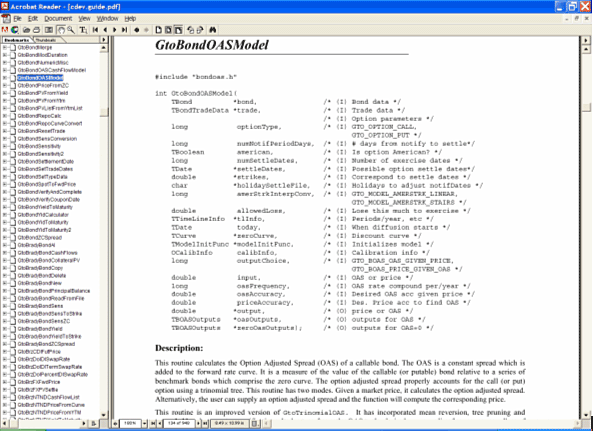Select the GtoBradyBondCashFlows bookmark
This screenshot has height=431, width=593.
click(x=48, y=253)
